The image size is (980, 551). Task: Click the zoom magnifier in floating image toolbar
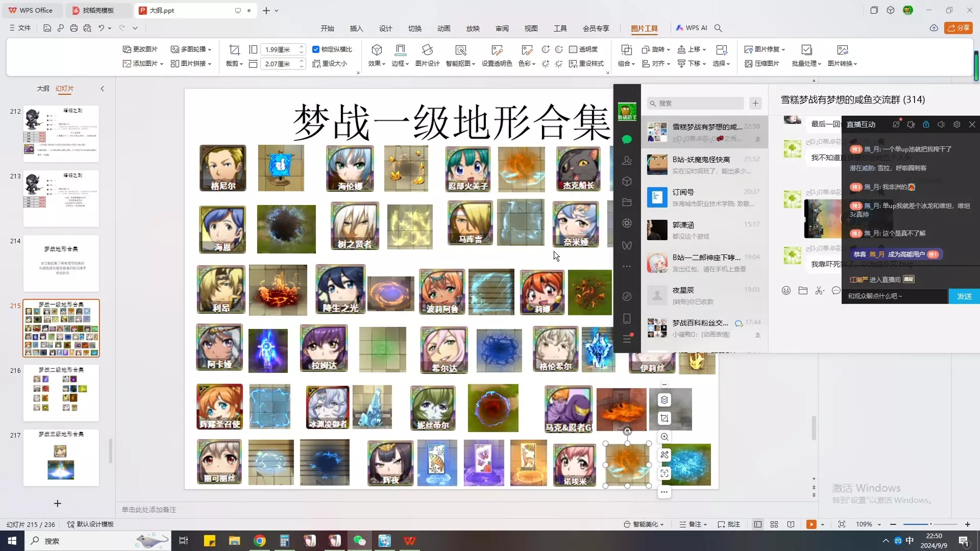coord(664,437)
